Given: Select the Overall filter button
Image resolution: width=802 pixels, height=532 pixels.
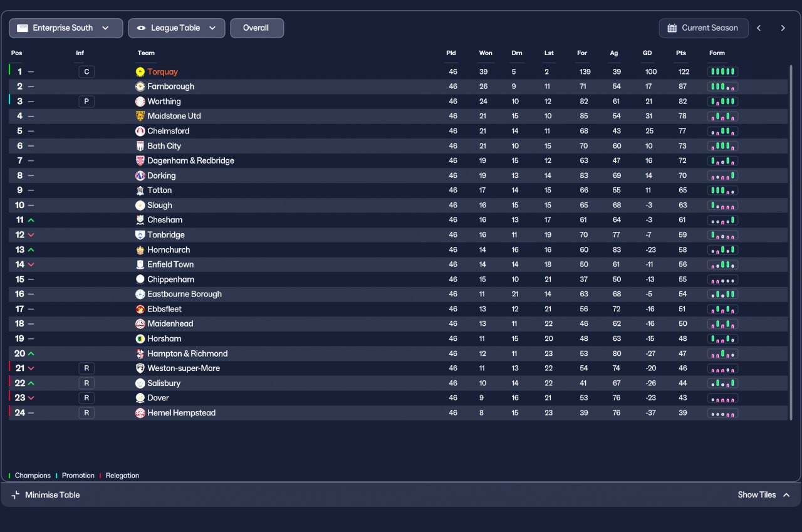Looking at the screenshot, I should [257, 28].
